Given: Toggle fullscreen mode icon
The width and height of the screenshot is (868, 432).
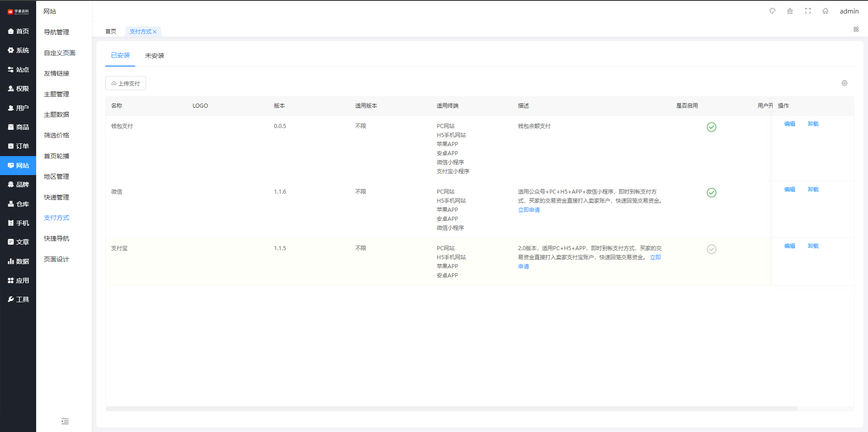Looking at the screenshot, I should pyautogui.click(x=808, y=11).
